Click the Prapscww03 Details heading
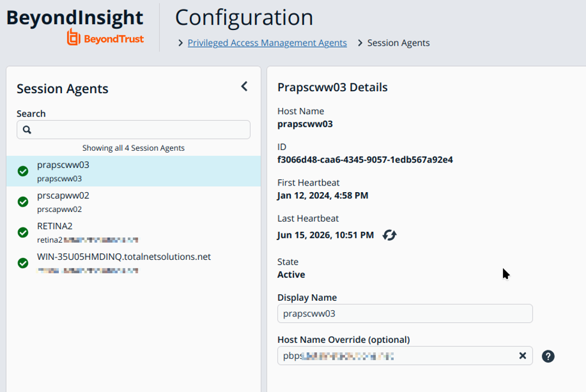This screenshot has width=586, height=392. tap(332, 88)
